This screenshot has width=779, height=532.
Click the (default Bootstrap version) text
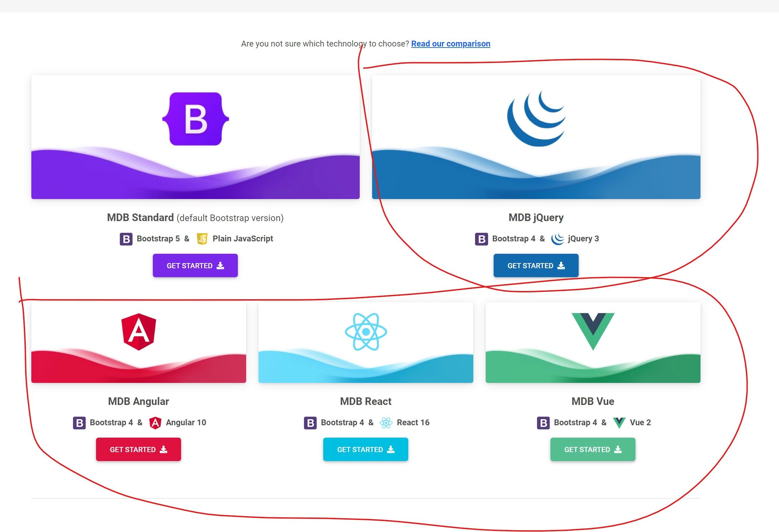coord(230,218)
